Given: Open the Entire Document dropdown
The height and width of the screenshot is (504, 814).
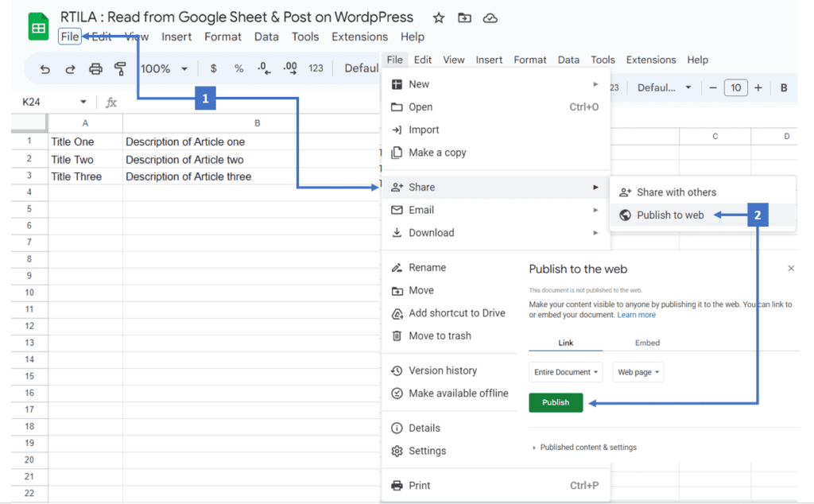Looking at the screenshot, I should 566,372.
